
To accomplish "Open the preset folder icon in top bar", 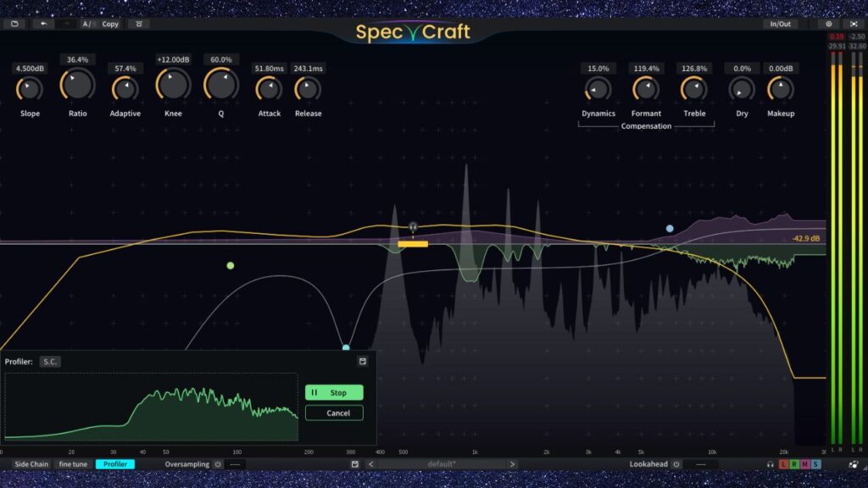I will (x=14, y=24).
